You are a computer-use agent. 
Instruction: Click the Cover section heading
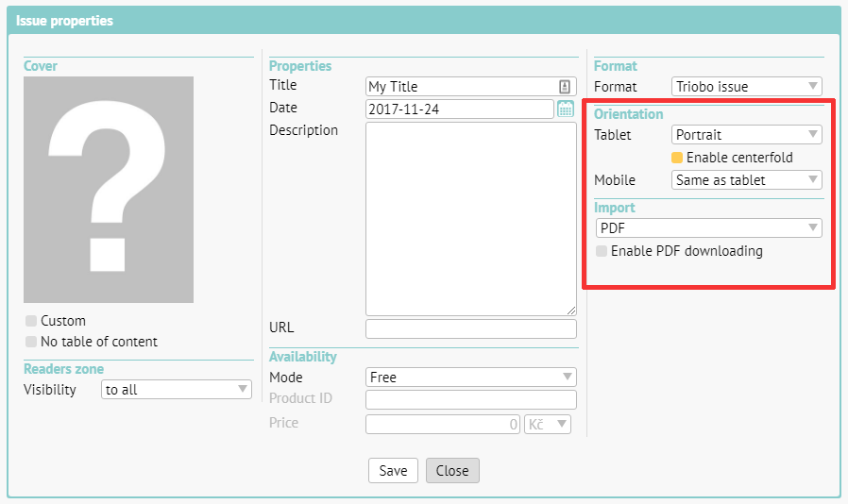40,66
